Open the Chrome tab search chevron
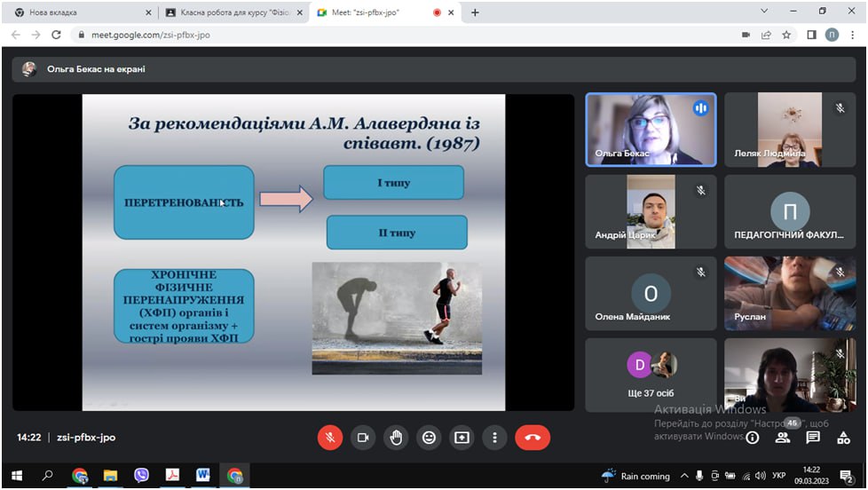868x490 pixels. coord(765,12)
